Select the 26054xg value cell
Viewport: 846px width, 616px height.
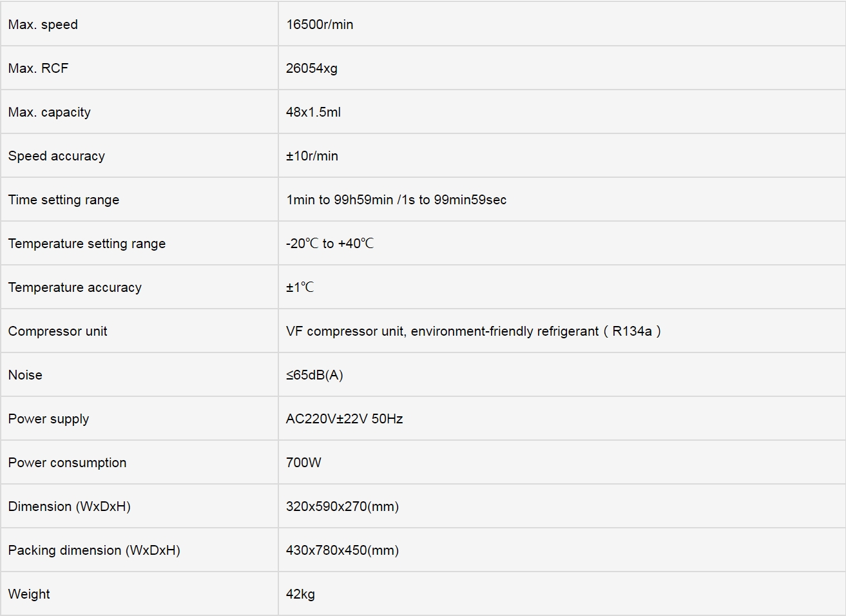tap(562, 68)
